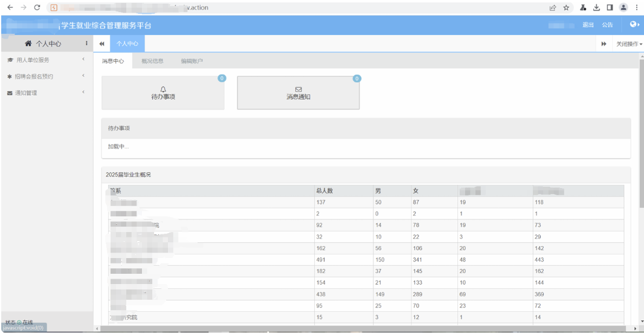Click the vertical dots beside 个人中心 sidebar header

tap(86, 43)
